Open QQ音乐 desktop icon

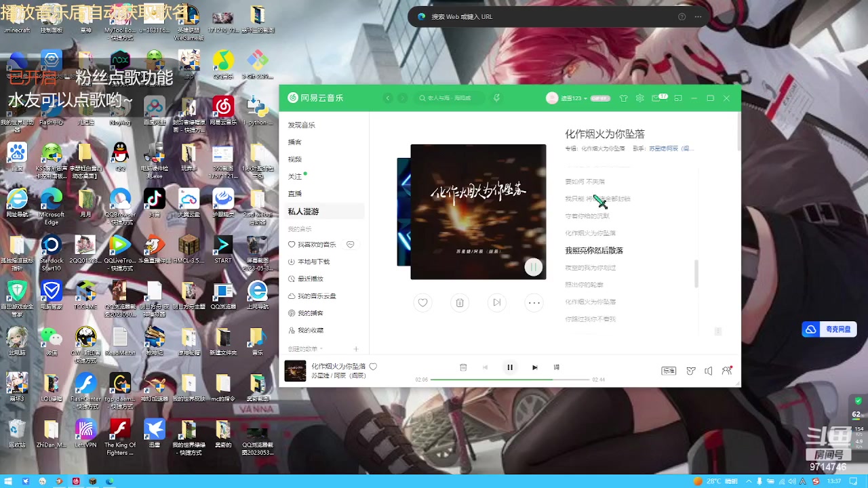223,64
